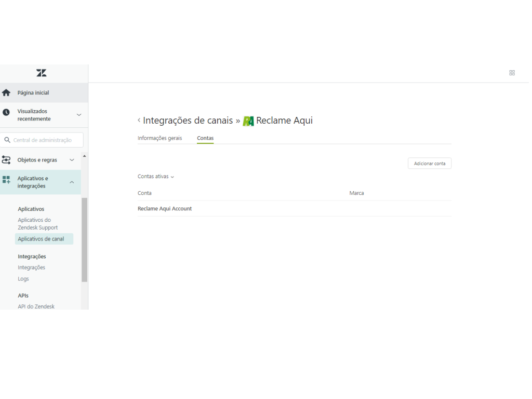Select the Contas tab
The width and height of the screenshot is (532, 399).
point(205,138)
